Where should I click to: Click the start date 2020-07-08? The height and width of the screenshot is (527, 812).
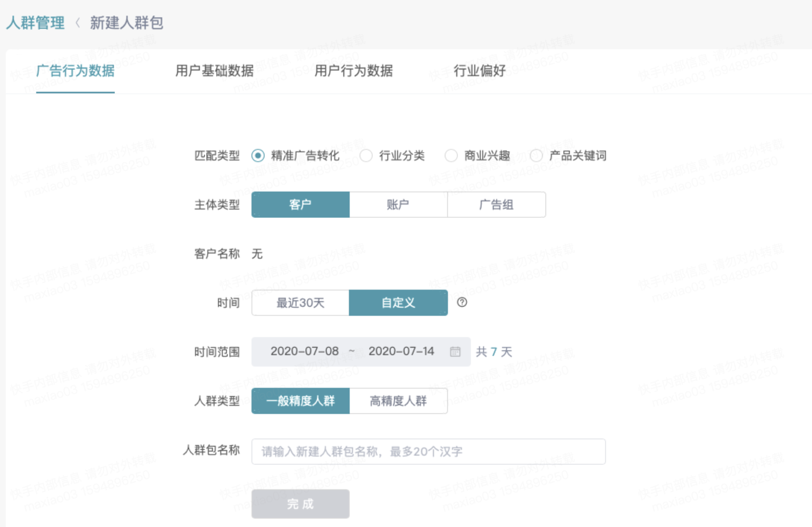[304, 351]
